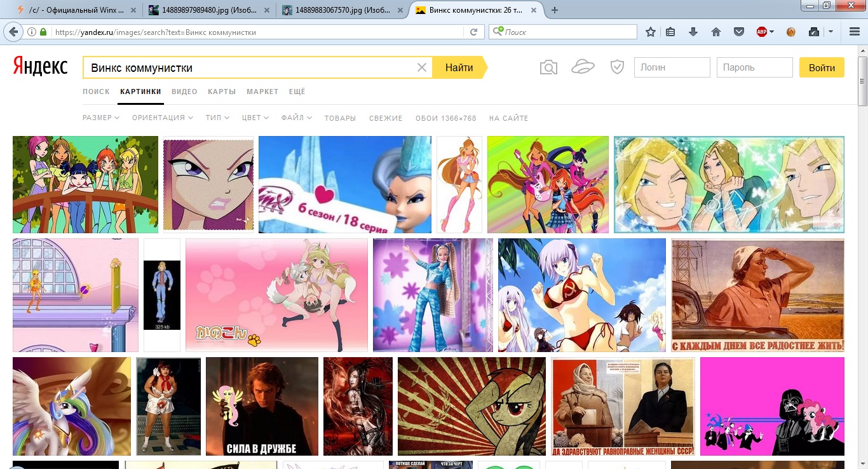
Task: Open a new browser tab with plus
Action: click(555, 10)
